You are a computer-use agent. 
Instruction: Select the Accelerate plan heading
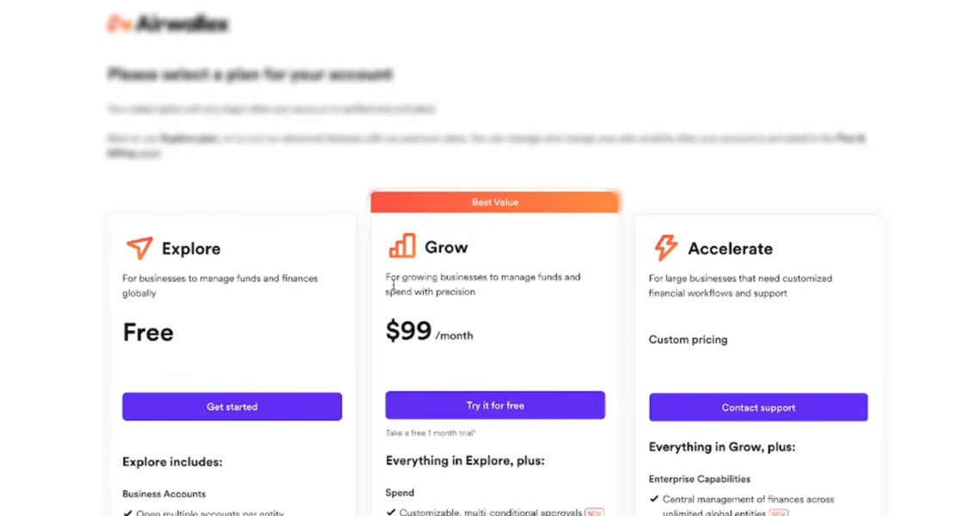[730, 249]
